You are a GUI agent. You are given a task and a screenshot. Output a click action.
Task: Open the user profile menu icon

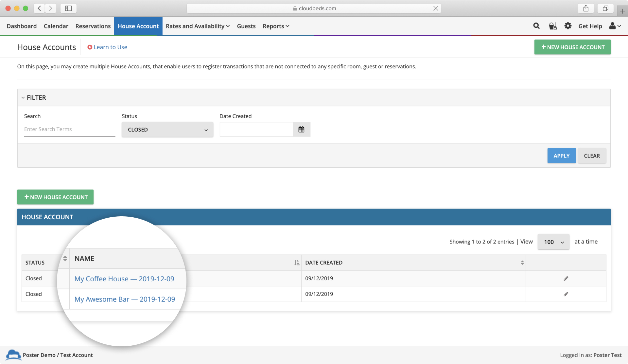pos(615,26)
